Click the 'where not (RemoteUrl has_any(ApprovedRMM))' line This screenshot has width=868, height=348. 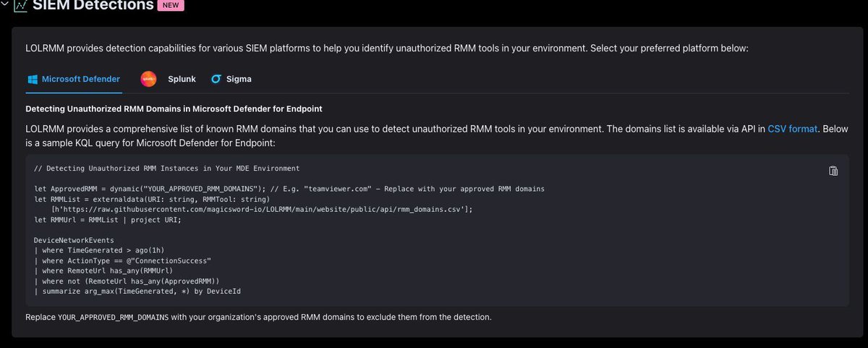[127, 280]
